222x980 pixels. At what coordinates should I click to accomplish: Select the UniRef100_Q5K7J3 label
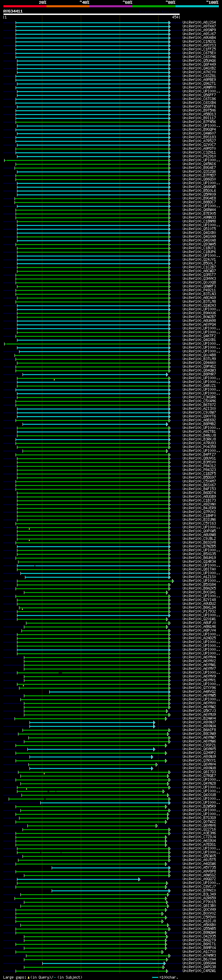(199, 711)
